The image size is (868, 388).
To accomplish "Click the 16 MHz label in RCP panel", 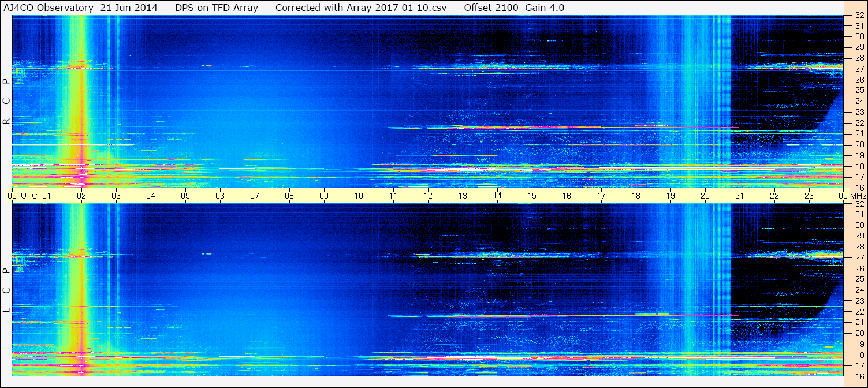I will click(x=859, y=188).
